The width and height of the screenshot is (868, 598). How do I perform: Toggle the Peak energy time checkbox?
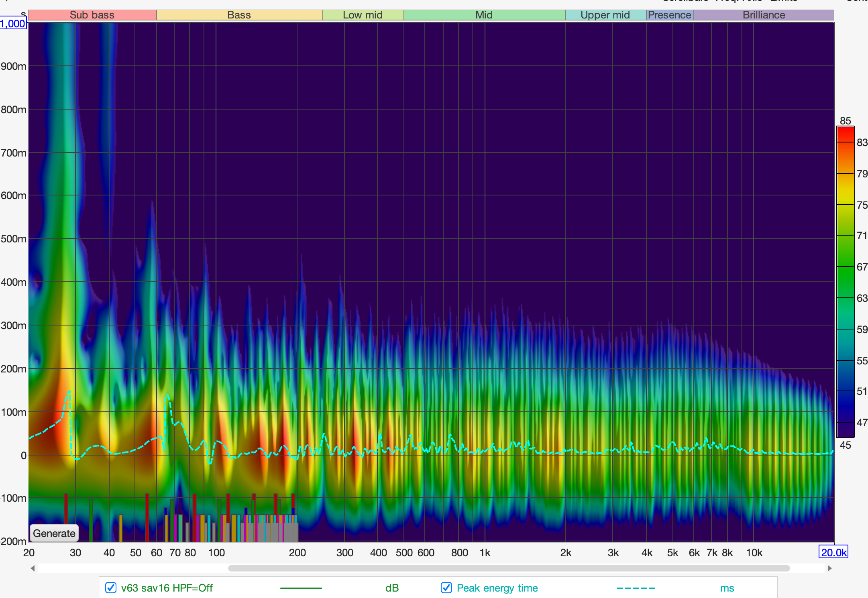tap(446, 588)
